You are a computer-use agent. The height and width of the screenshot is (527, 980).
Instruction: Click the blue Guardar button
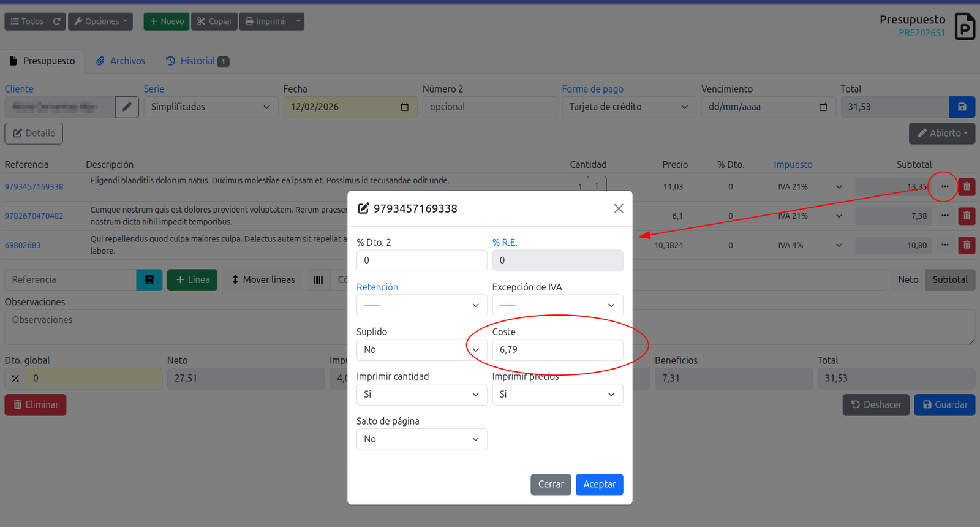944,405
